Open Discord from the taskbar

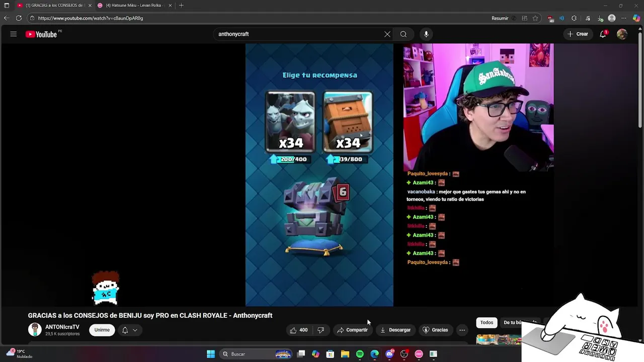coord(389,354)
